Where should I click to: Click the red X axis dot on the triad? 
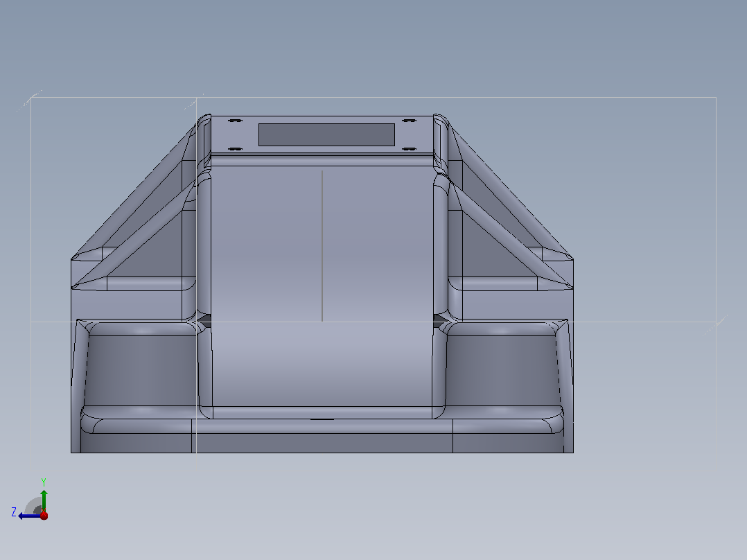44,515
